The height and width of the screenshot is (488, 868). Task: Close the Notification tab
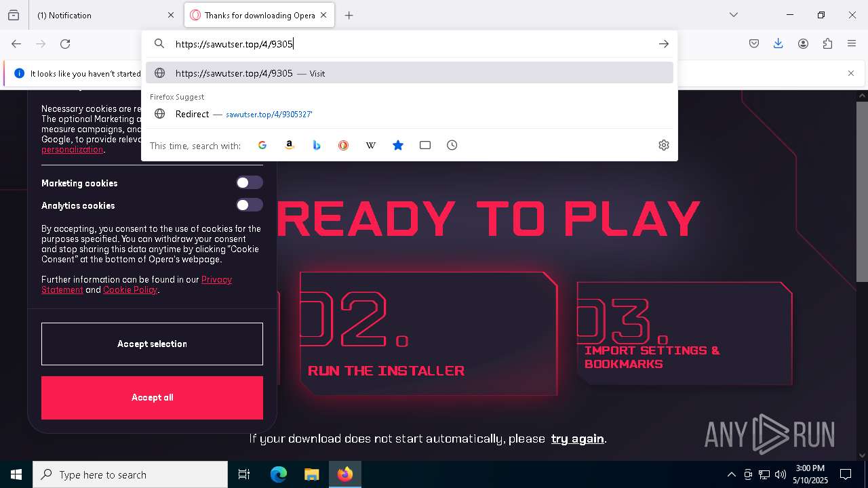pyautogui.click(x=171, y=15)
